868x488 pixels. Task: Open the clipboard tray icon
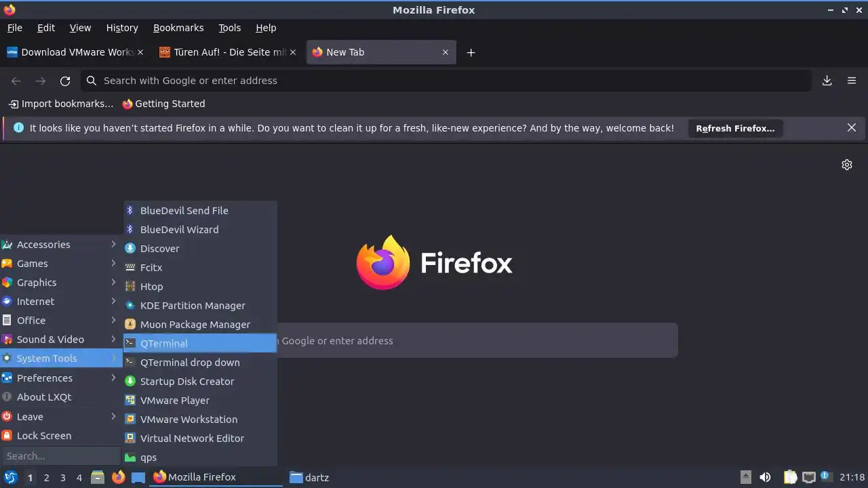(x=791, y=477)
